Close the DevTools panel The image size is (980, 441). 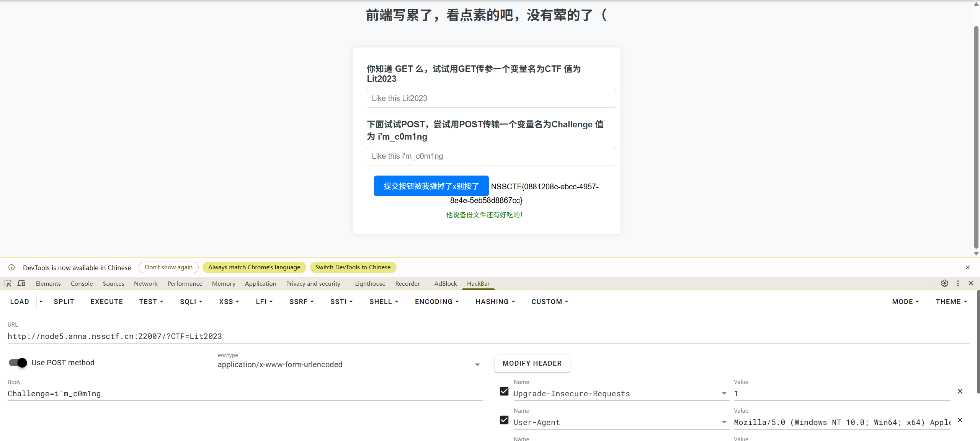click(x=971, y=283)
